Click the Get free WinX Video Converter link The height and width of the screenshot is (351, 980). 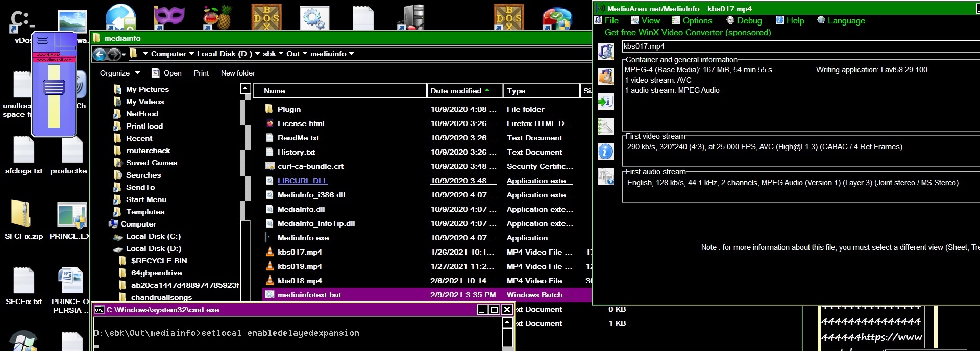688,32
